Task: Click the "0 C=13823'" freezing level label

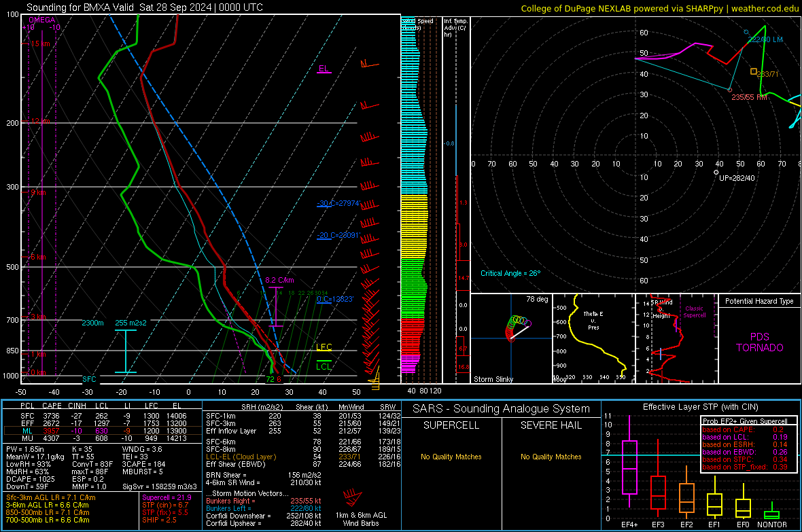Action: tap(335, 299)
